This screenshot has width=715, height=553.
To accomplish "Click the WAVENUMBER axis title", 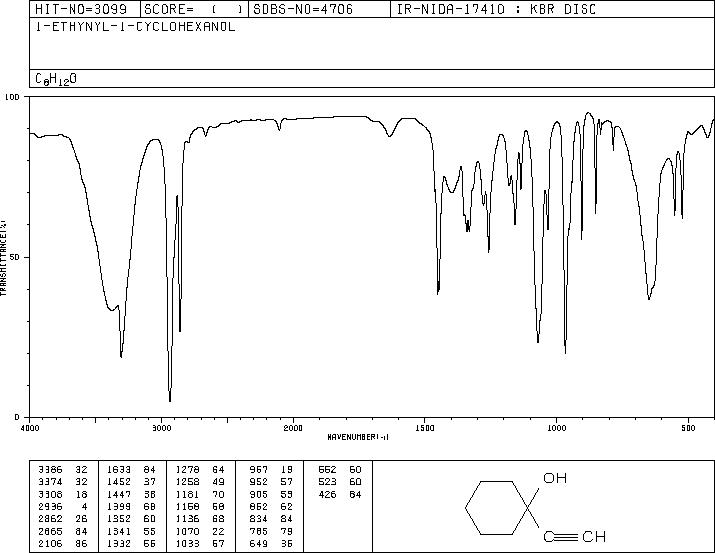I will (x=358, y=437).
